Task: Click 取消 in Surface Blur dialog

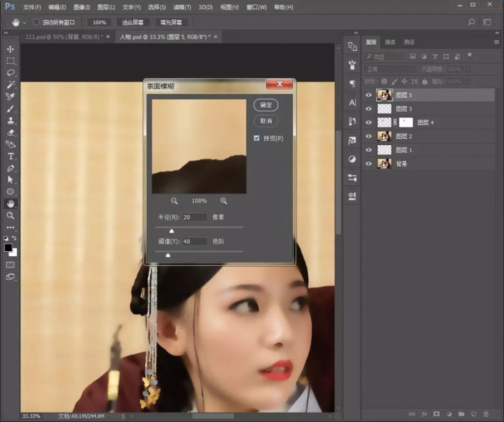Action: click(x=266, y=122)
